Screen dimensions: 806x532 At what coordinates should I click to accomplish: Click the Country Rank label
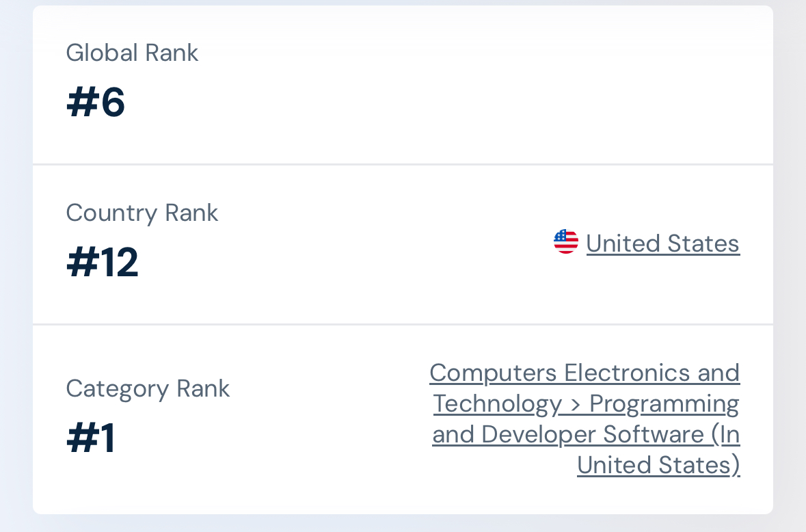point(142,213)
